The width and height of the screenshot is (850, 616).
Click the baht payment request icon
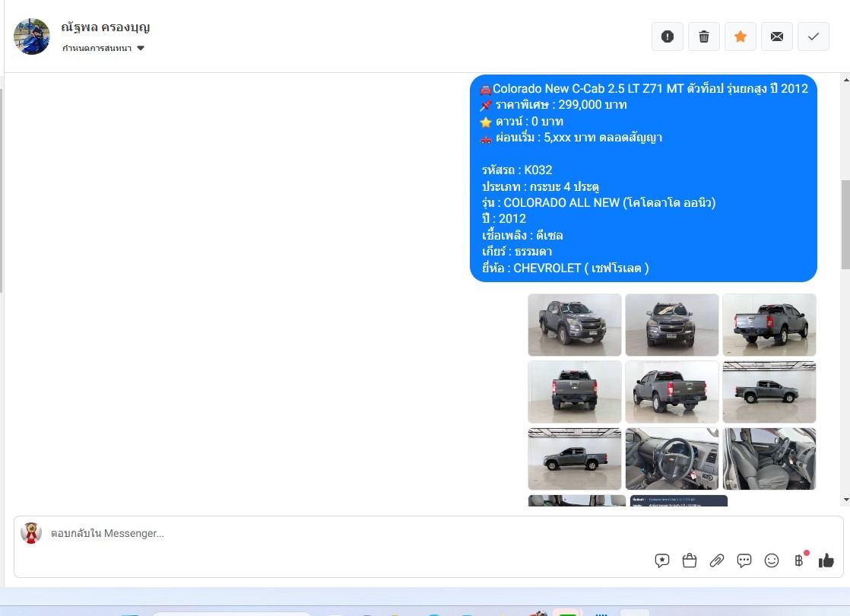coord(800,559)
